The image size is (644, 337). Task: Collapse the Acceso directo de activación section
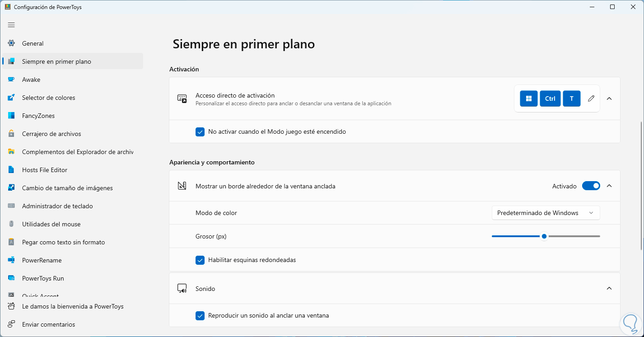609,98
